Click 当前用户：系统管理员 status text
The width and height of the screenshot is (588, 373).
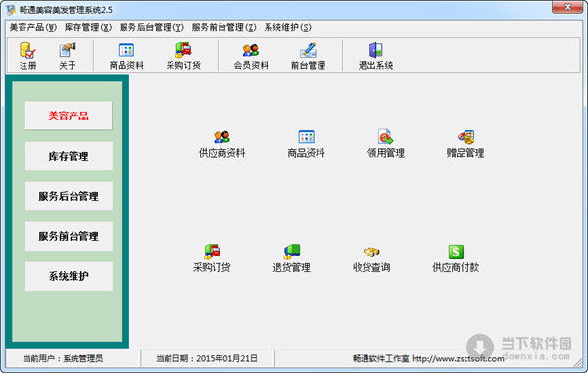63,358
